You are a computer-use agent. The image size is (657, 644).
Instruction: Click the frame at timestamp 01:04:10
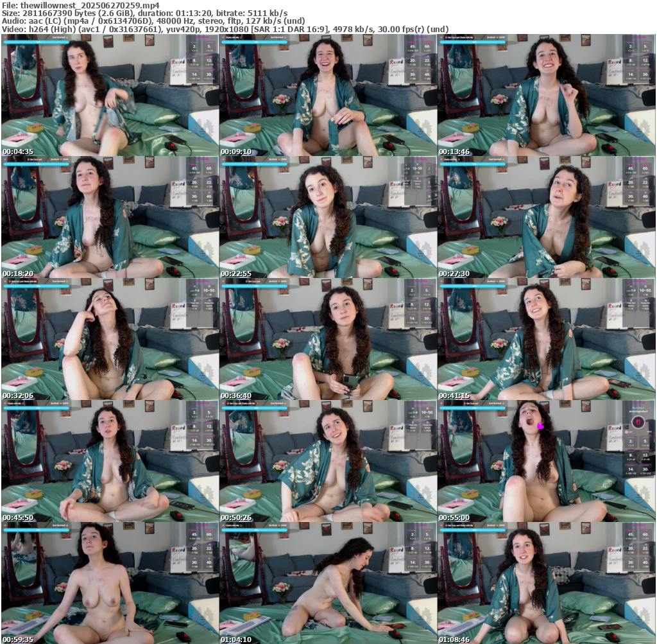(x=328, y=583)
